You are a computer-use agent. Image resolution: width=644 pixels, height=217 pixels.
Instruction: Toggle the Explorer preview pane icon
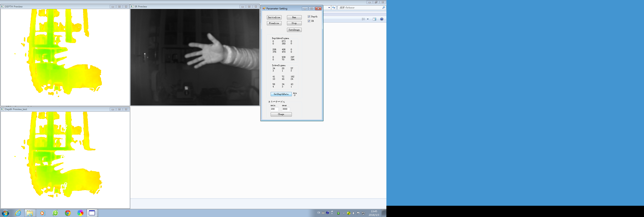click(x=374, y=19)
